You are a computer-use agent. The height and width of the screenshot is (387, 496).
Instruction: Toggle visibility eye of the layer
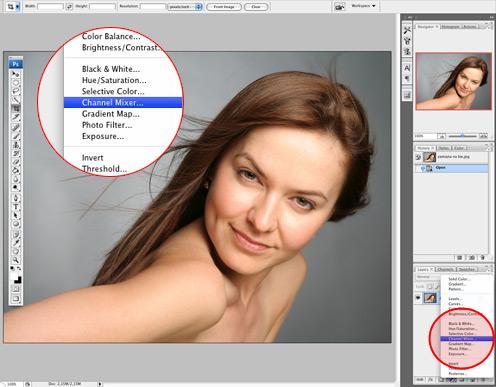pyautogui.click(x=418, y=298)
